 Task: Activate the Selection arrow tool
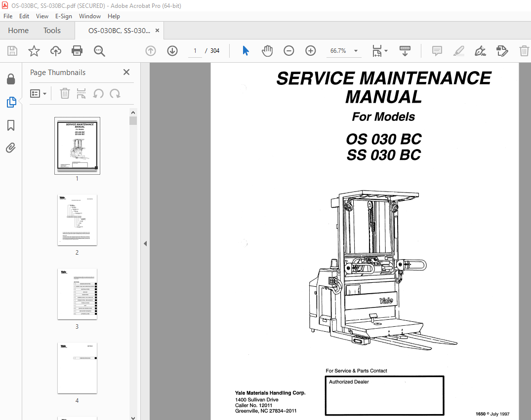pos(246,51)
